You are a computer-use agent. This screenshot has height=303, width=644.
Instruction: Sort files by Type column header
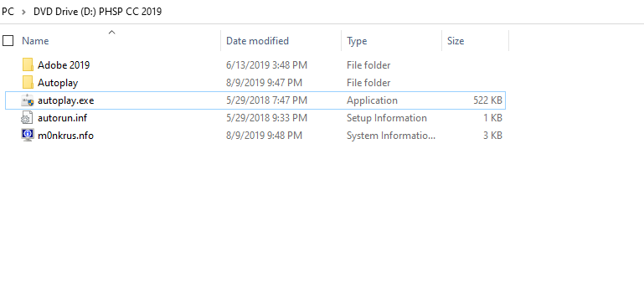point(357,41)
